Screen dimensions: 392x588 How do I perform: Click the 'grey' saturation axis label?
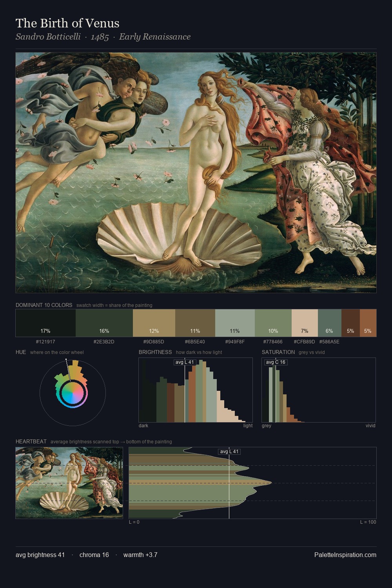click(x=267, y=426)
